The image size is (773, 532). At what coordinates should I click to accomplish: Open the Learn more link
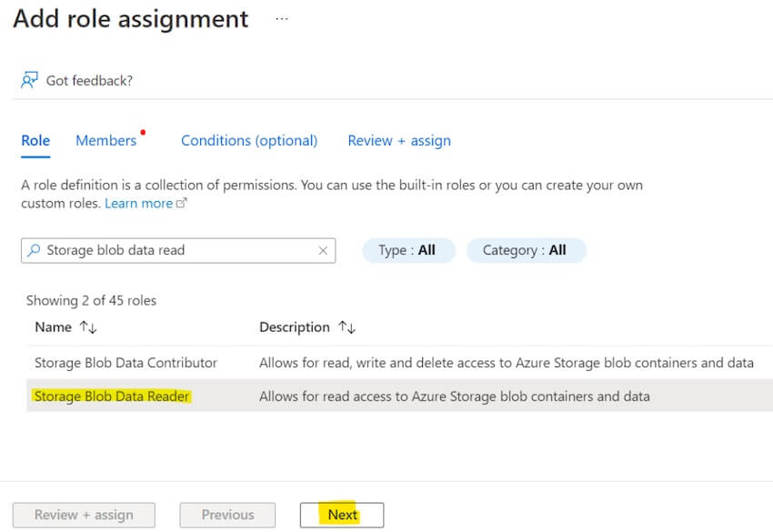[139, 203]
